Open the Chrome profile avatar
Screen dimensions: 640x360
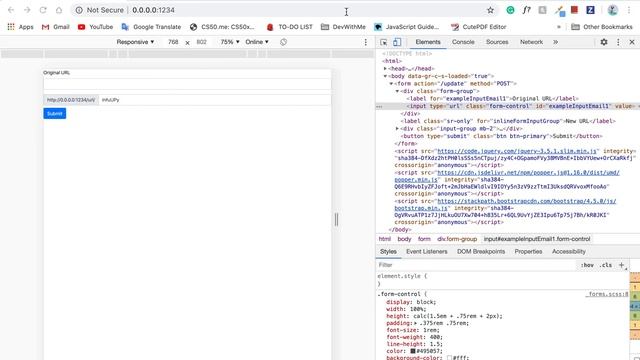pos(612,10)
